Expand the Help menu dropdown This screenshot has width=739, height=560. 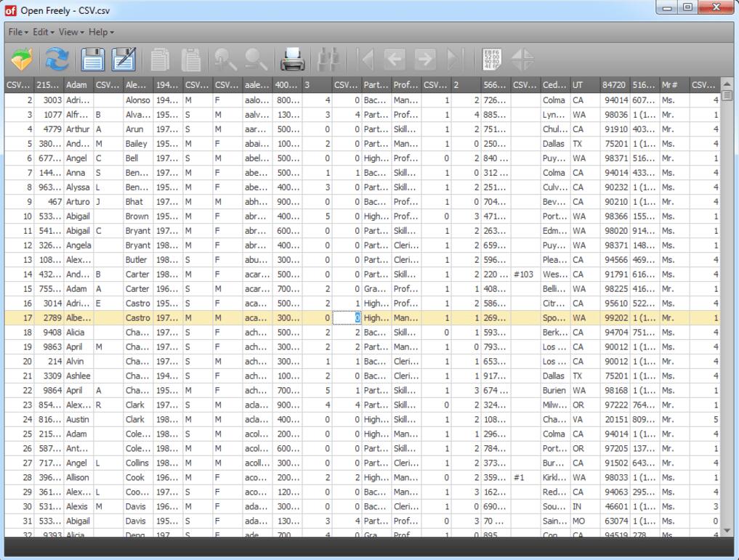click(101, 32)
